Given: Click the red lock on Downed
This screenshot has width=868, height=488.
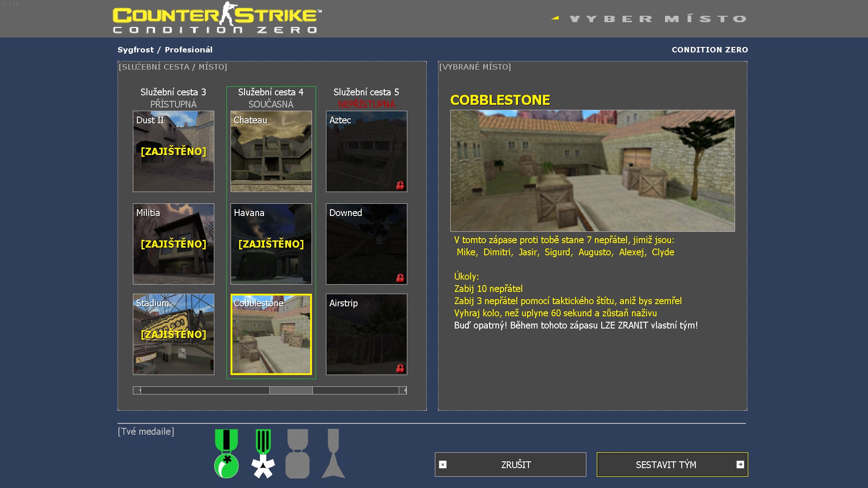Looking at the screenshot, I should tap(400, 278).
